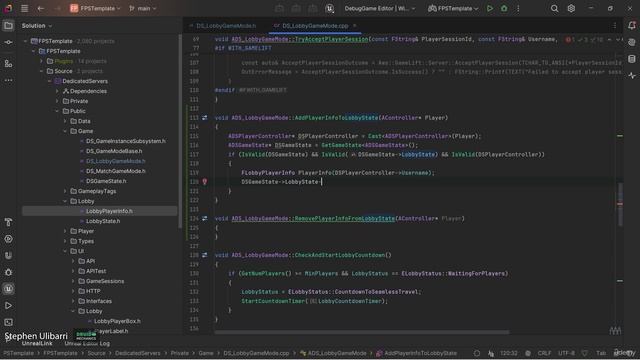640x360 pixels.
Task: Expand the Plugins folder
Action: 41,61
